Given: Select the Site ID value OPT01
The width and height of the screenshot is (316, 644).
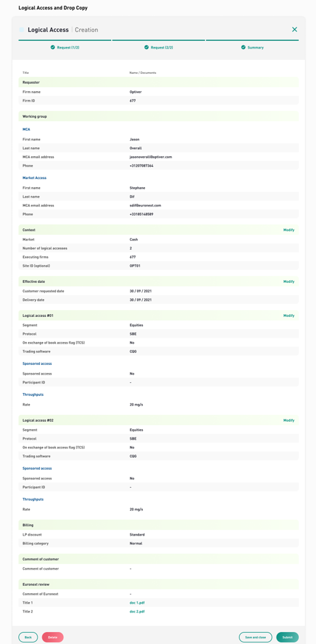Looking at the screenshot, I should [x=135, y=265].
